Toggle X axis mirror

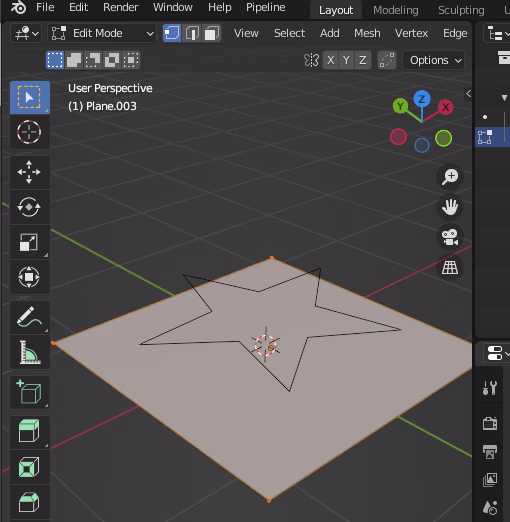(330, 60)
